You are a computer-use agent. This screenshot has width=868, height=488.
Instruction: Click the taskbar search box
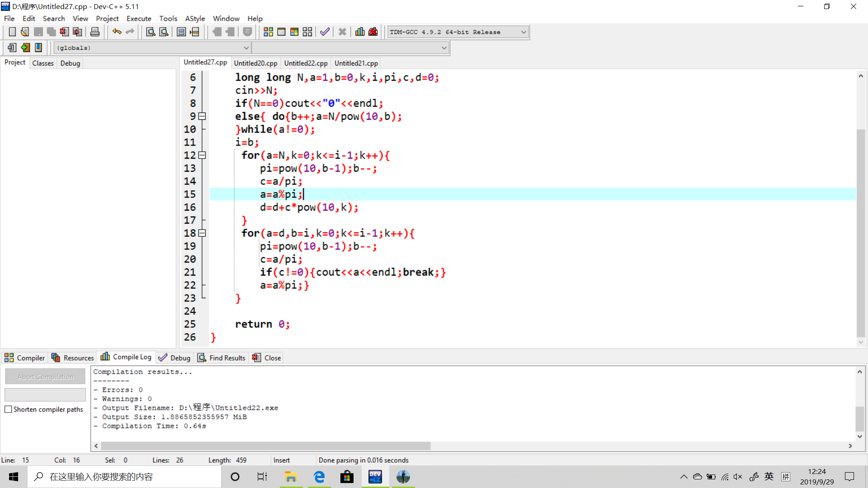pyautogui.click(x=125, y=477)
